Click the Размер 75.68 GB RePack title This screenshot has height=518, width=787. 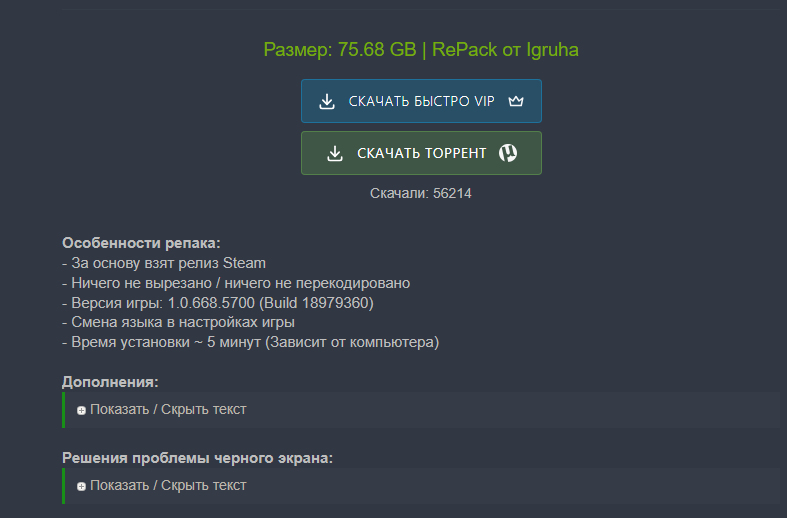421,49
